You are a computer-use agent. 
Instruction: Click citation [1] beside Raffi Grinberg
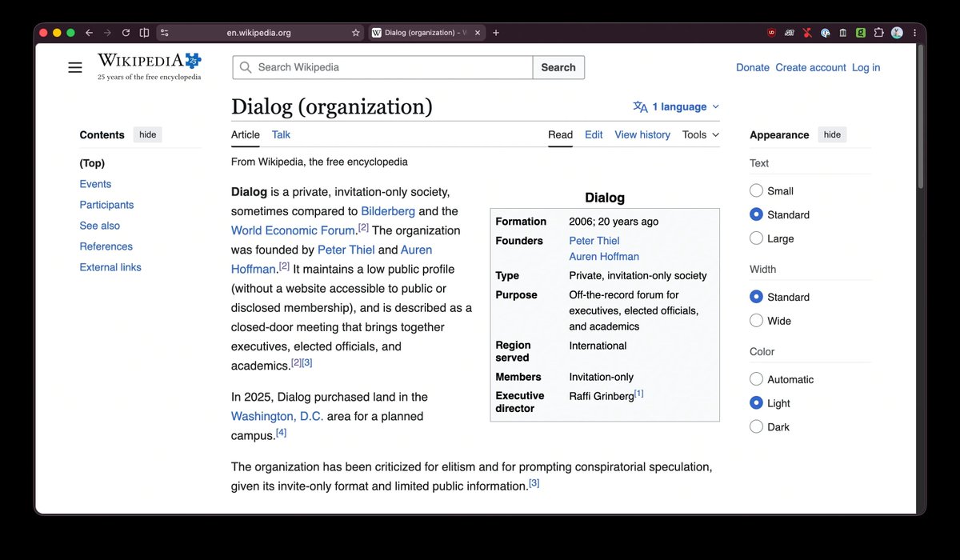click(x=638, y=394)
